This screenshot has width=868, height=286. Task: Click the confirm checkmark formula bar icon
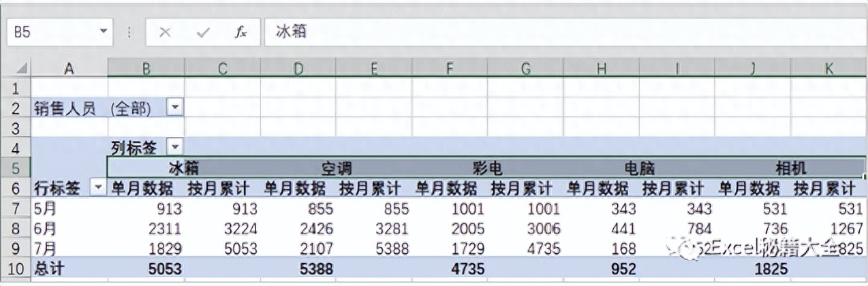click(x=202, y=33)
